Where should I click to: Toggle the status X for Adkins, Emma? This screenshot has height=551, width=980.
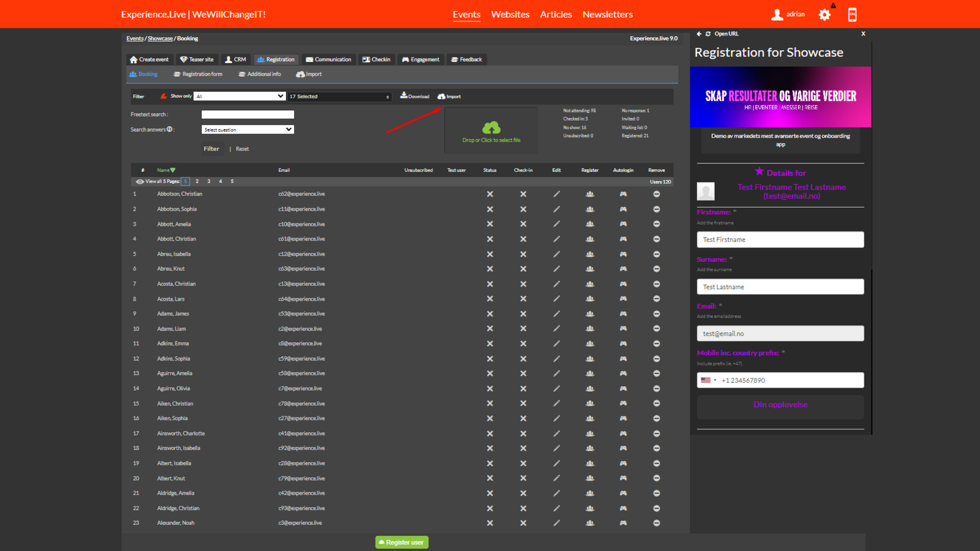click(x=490, y=344)
